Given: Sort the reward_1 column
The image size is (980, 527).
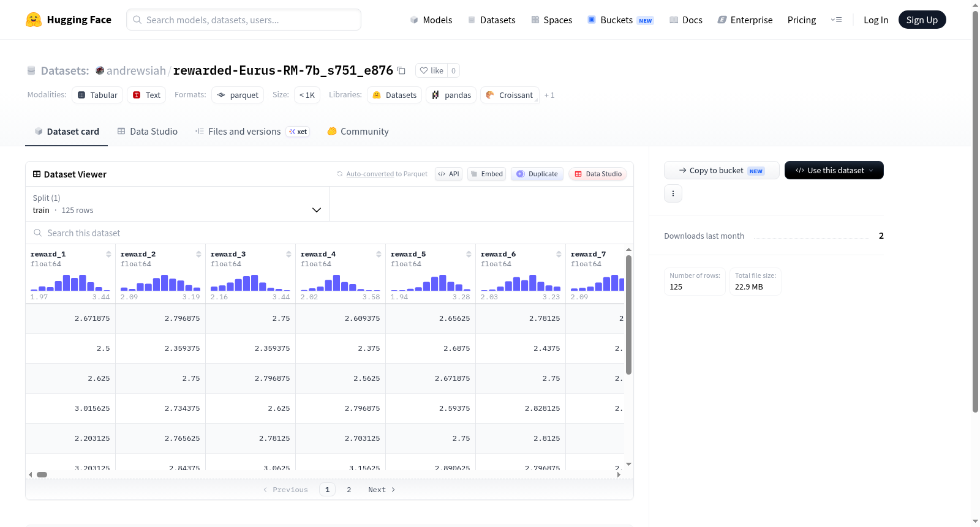Looking at the screenshot, I should coord(108,254).
